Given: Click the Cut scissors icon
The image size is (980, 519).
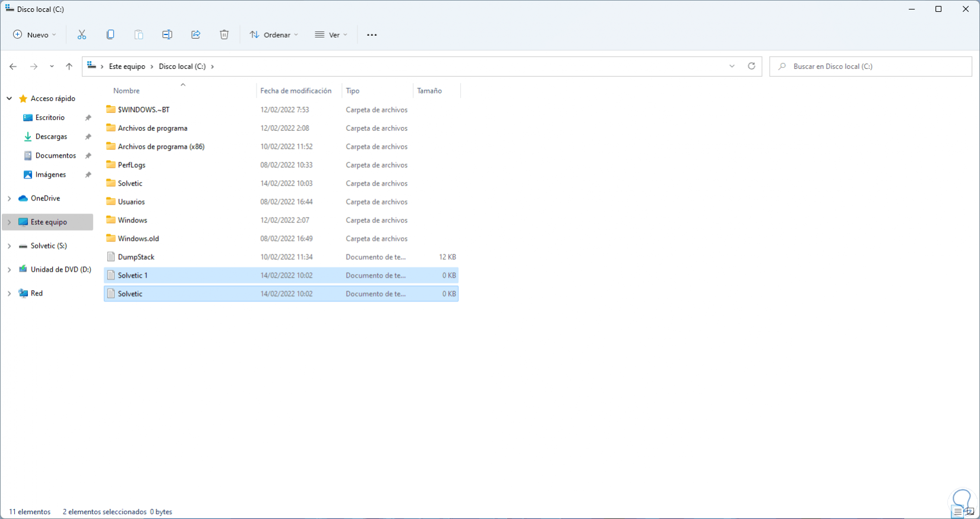Looking at the screenshot, I should (x=81, y=34).
